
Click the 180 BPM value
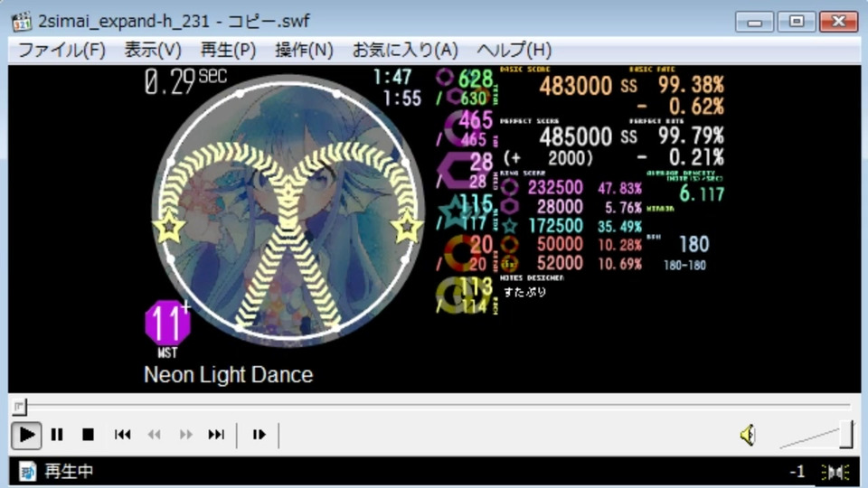(694, 244)
